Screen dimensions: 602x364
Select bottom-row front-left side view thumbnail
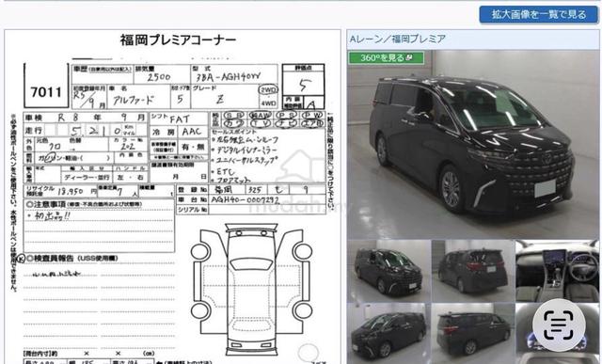[388, 334]
